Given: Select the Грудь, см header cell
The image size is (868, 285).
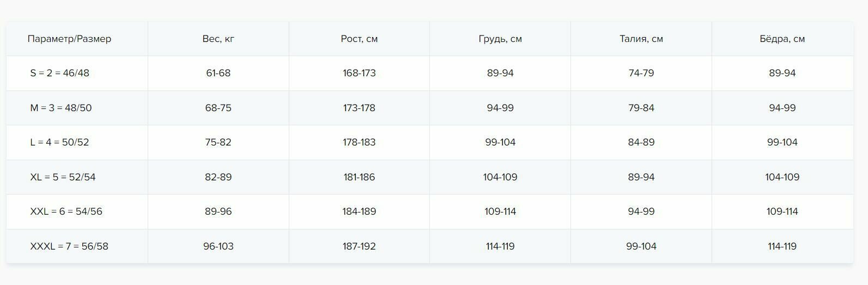Looking at the screenshot, I should [x=500, y=39].
